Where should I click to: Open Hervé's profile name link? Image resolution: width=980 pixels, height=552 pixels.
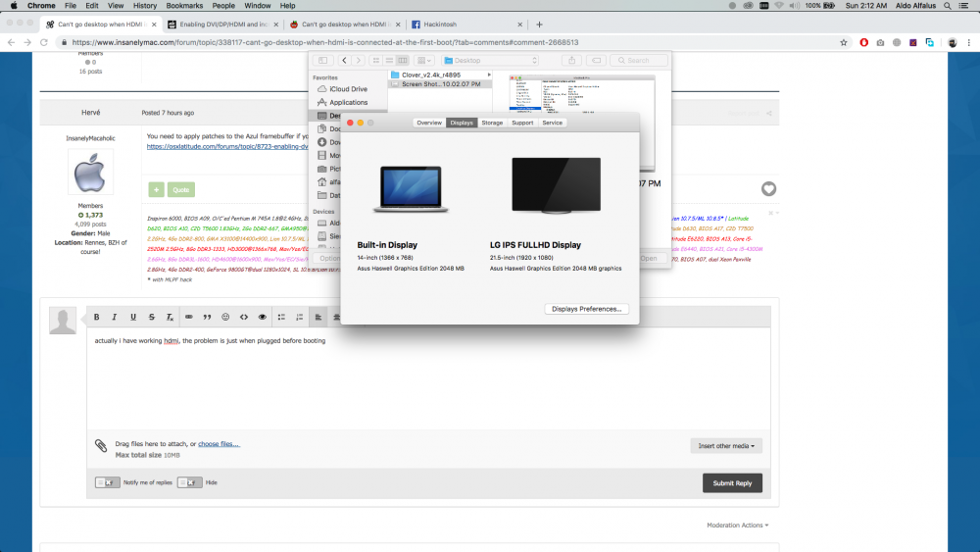pos(90,113)
